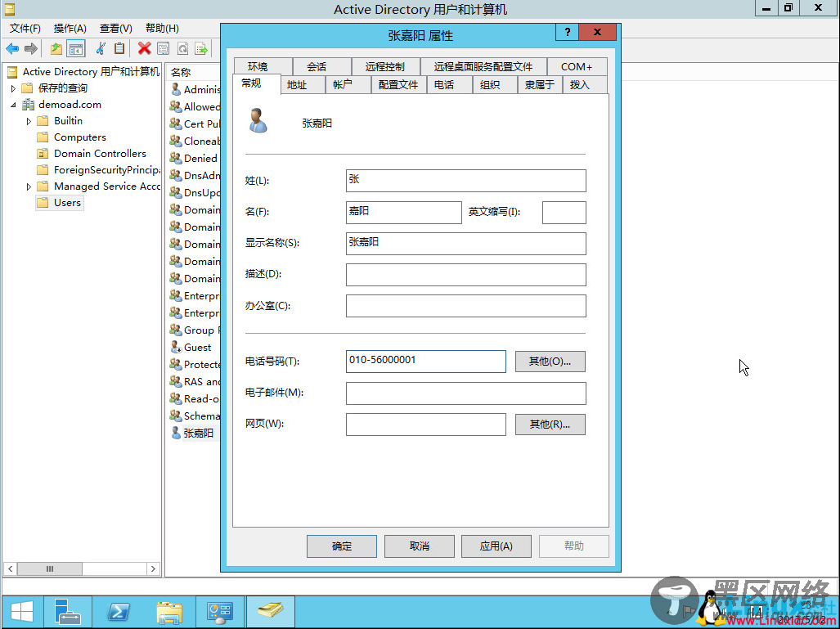This screenshot has height=629, width=840.
Task: Click the 确定 button
Action: (342, 546)
